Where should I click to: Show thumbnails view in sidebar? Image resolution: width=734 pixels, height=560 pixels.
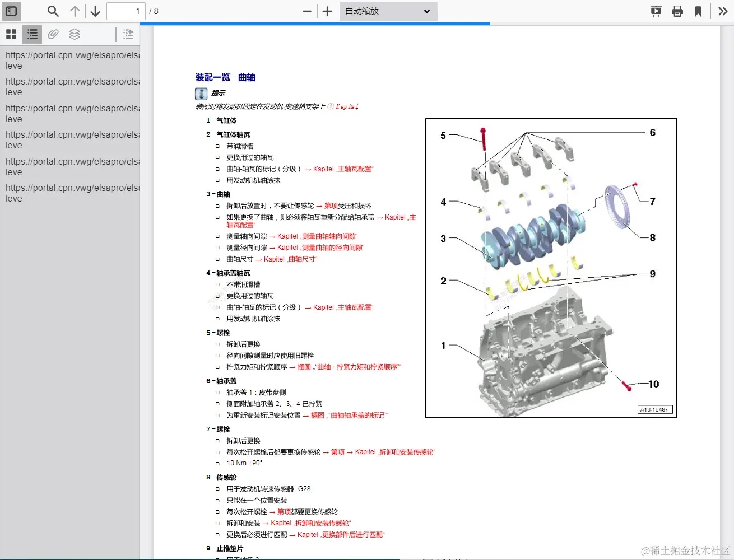point(11,34)
